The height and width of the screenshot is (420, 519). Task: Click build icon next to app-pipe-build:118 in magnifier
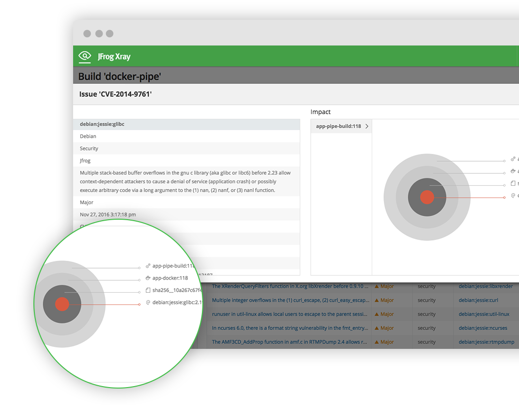tap(148, 266)
